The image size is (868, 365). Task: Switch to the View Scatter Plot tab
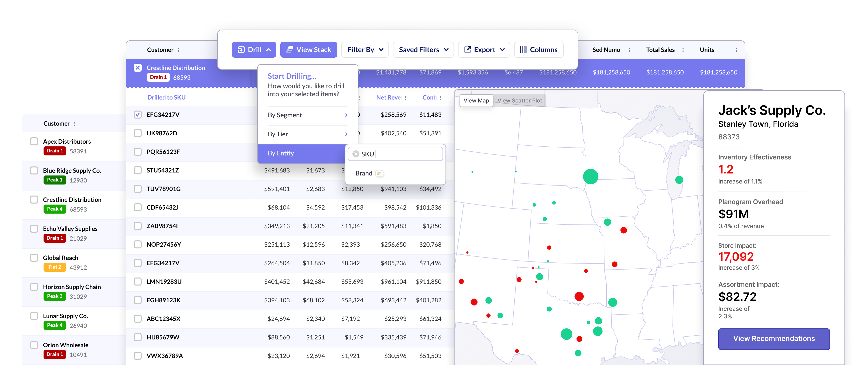pyautogui.click(x=520, y=101)
